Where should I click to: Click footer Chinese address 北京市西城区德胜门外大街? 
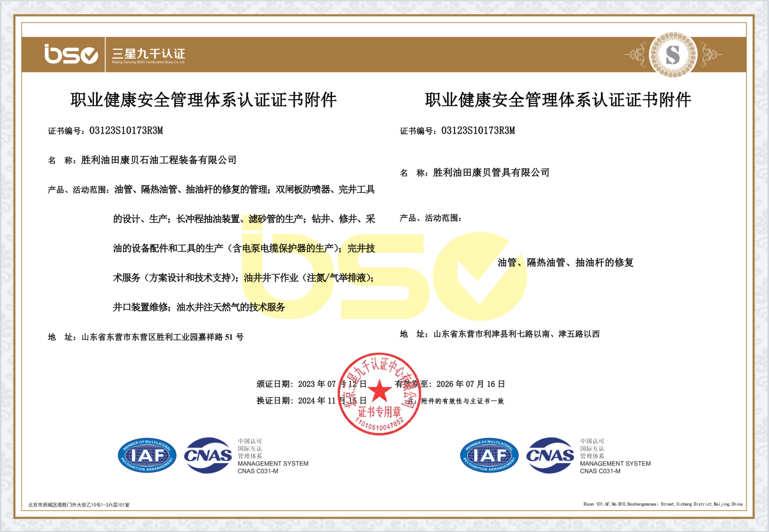pyautogui.click(x=79, y=505)
